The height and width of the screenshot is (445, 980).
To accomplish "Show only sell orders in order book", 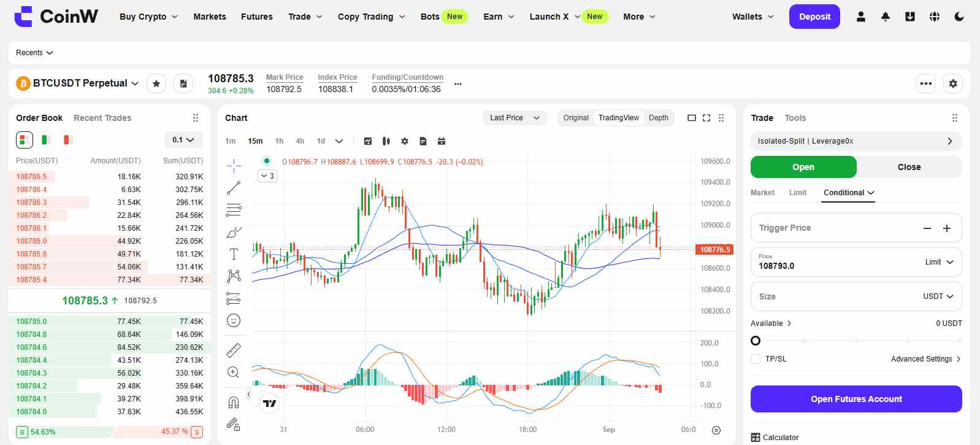I will (x=68, y=140).
